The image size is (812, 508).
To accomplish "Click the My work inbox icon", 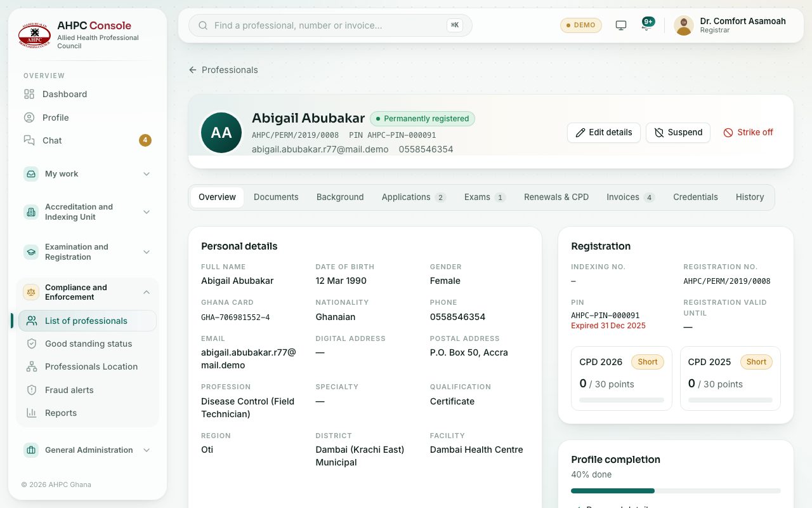I will (x=31, y=174).
